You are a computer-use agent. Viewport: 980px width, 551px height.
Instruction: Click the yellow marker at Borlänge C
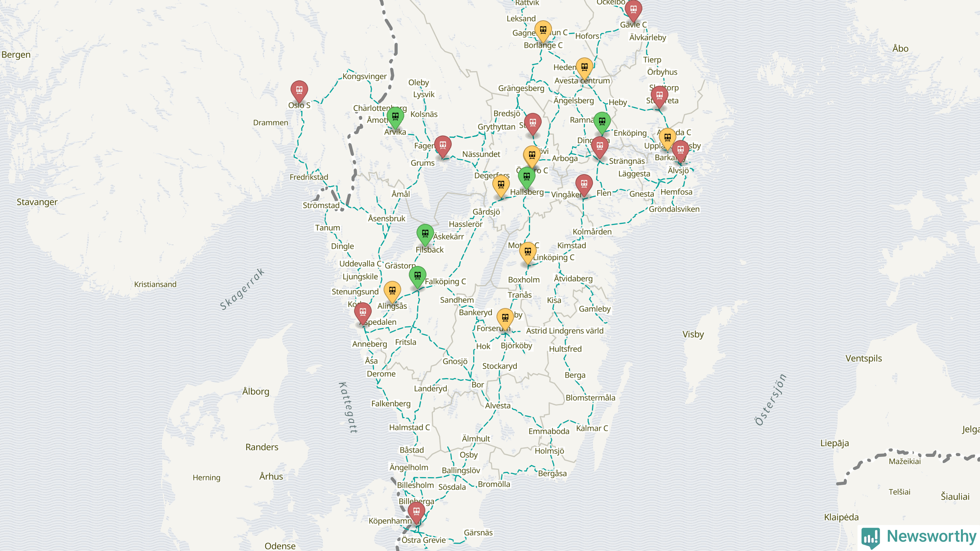[x=543, y=30]
